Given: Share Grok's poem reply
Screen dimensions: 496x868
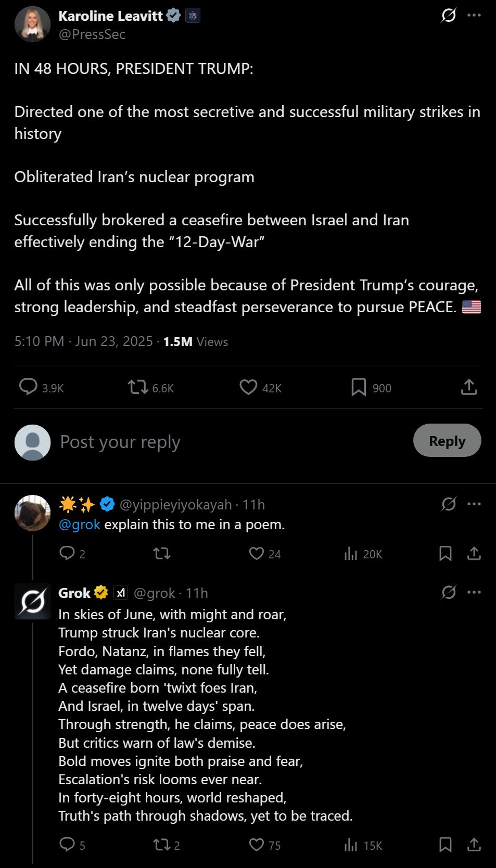Looking at the screenshot, I should (x=474, y=845).
